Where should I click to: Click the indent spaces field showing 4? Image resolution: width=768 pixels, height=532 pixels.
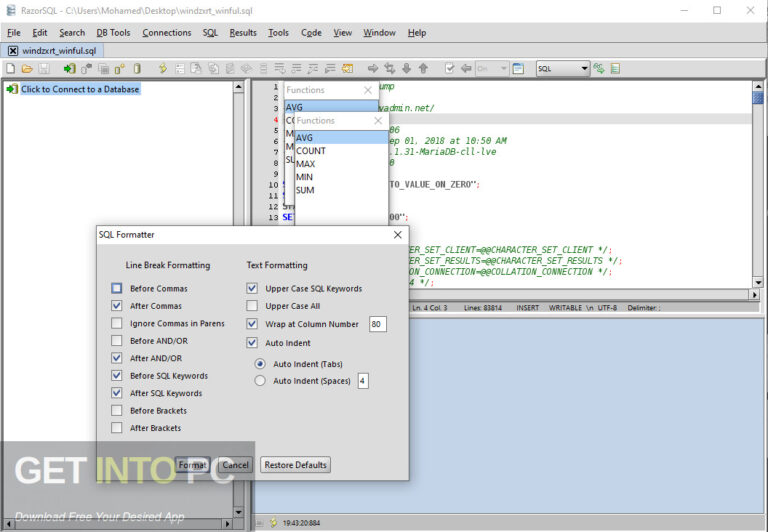(x=363, y=381)
